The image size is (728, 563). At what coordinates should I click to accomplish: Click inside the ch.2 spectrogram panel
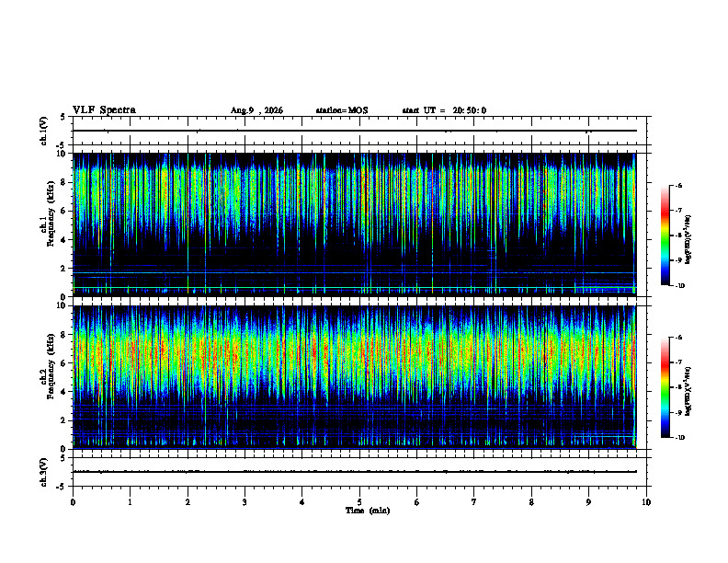pyautogui.click(x=355, y=377)
